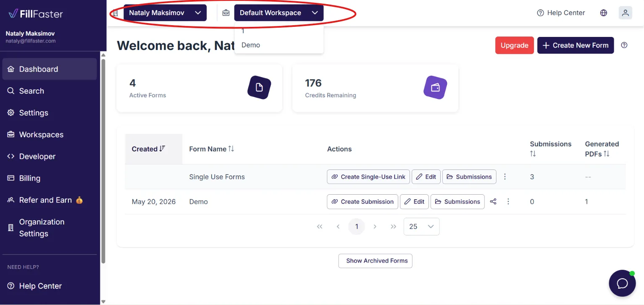Click the purple wallet credits icon
The height and width of the screenshot is (305, 644).
[x=435, y=87]
